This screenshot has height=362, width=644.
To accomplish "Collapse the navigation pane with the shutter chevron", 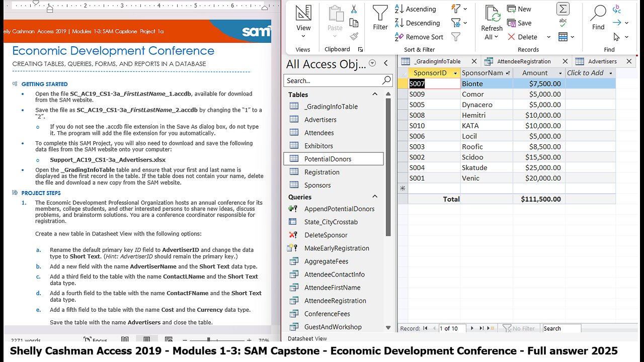I will (x=386, y=63).
